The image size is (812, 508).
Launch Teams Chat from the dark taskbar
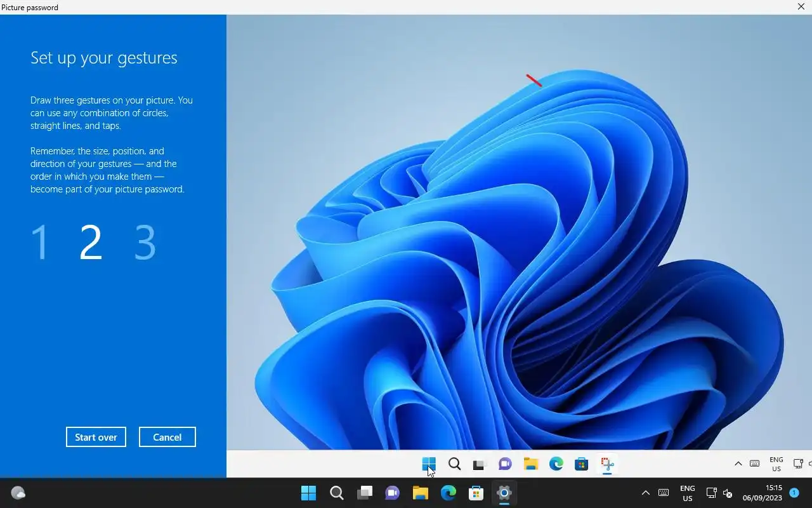393,493
